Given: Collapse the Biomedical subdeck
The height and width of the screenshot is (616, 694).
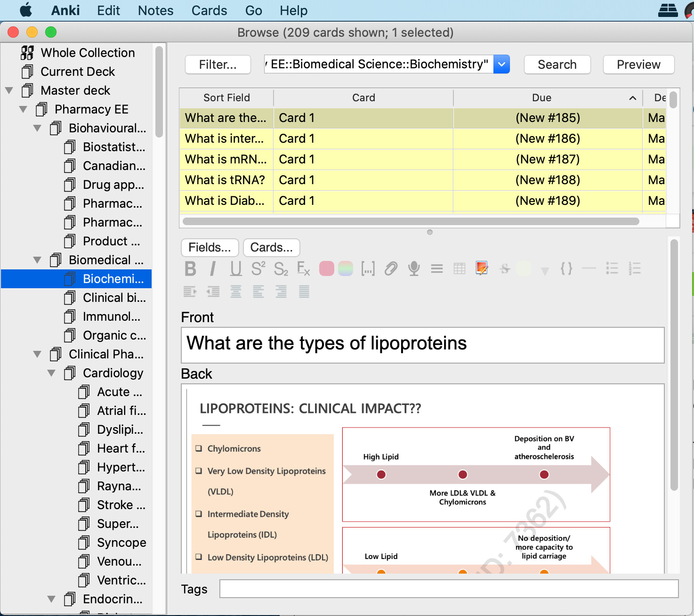Looking at the screenshot, I should point(37,260).
